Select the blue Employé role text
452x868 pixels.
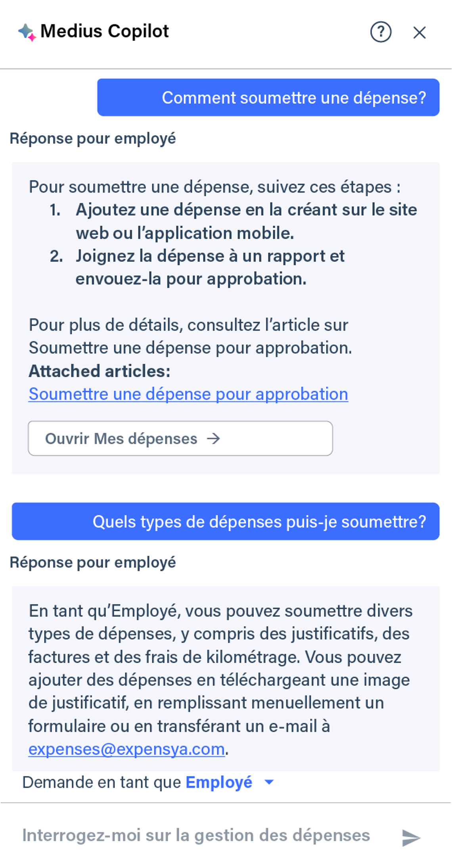click(219, 782)
